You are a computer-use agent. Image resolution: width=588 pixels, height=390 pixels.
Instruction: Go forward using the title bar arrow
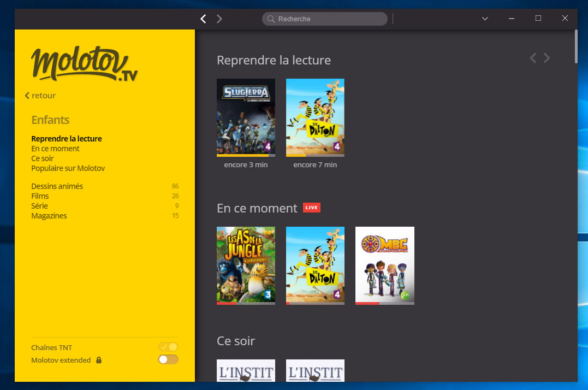[219, 19]
